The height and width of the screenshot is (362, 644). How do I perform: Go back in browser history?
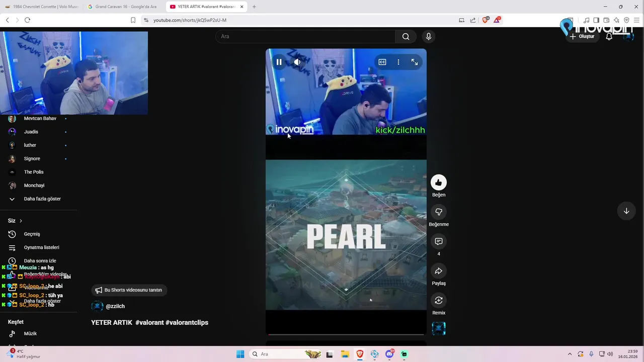pos(8,20)
